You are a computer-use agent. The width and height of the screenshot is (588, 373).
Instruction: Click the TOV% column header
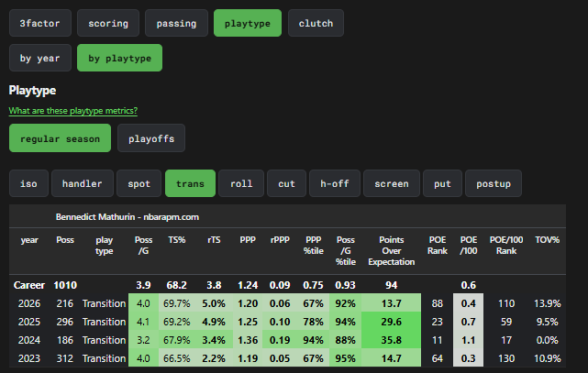547,240
